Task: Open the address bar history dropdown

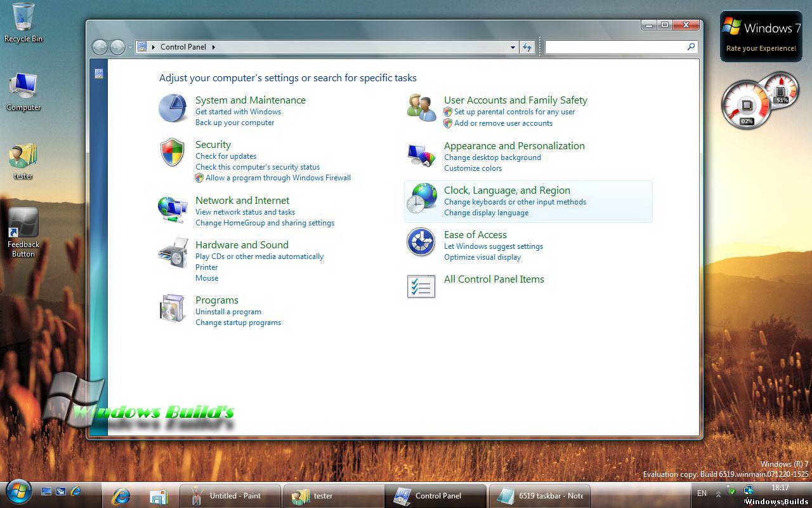Action: pyautogui.click(x=513, y=47)
